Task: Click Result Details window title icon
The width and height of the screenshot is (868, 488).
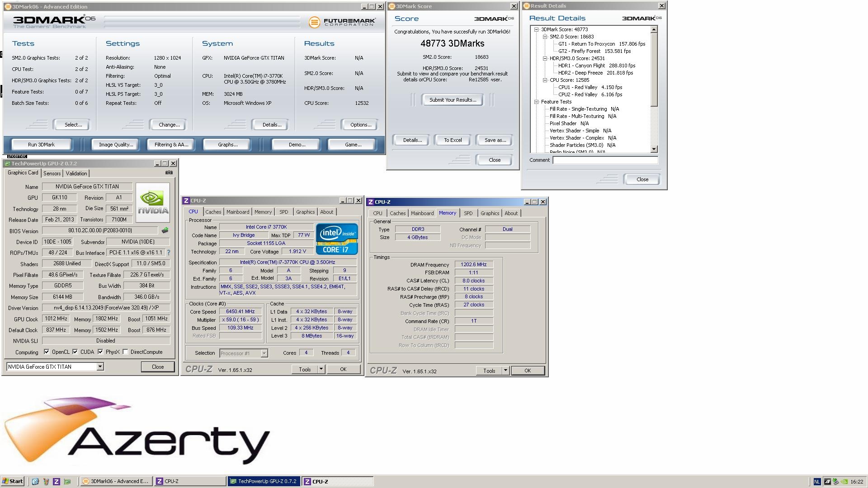Action: [527, 6]
